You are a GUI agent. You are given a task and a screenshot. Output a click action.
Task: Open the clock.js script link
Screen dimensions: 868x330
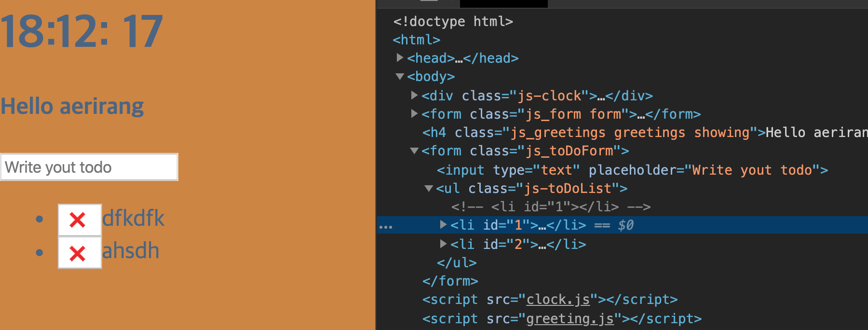coord(558,300)
